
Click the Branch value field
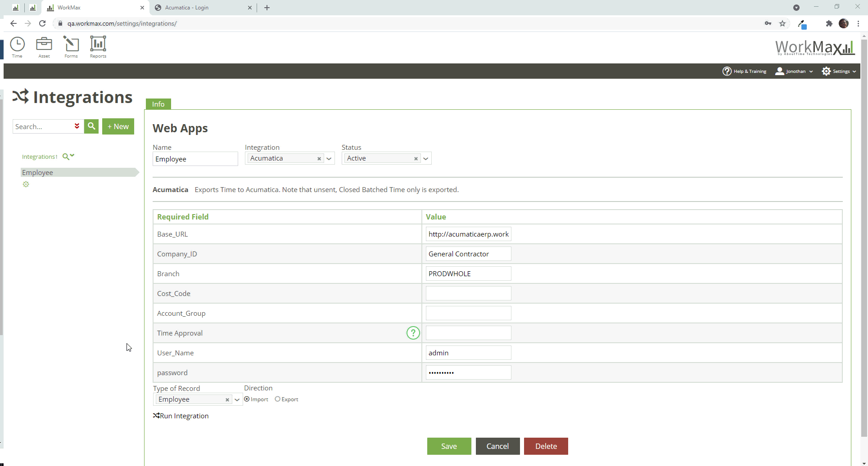click(468, 273)
